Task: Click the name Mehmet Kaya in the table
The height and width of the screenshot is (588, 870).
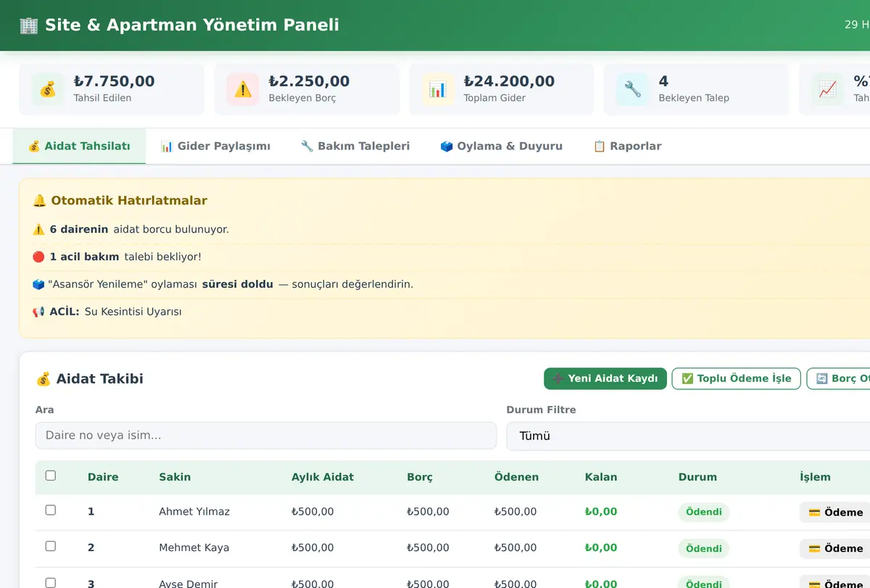Action: 194,547
